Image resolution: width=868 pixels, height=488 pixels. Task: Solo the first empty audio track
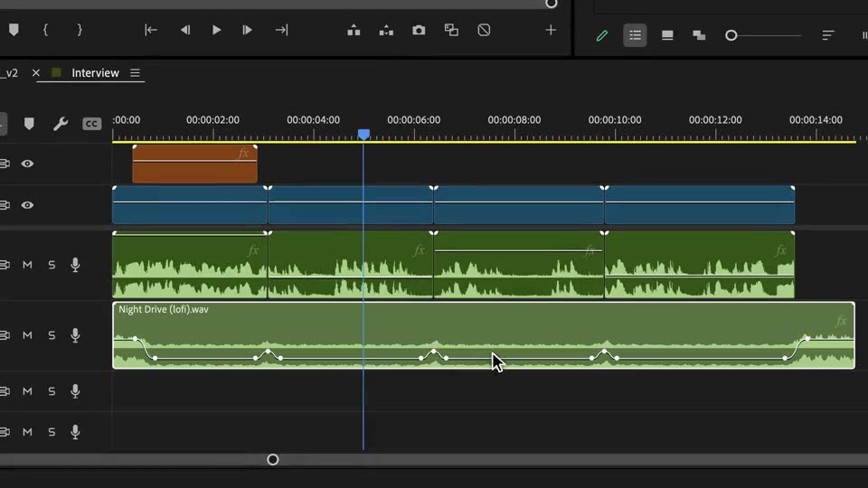tap(52, 391)
